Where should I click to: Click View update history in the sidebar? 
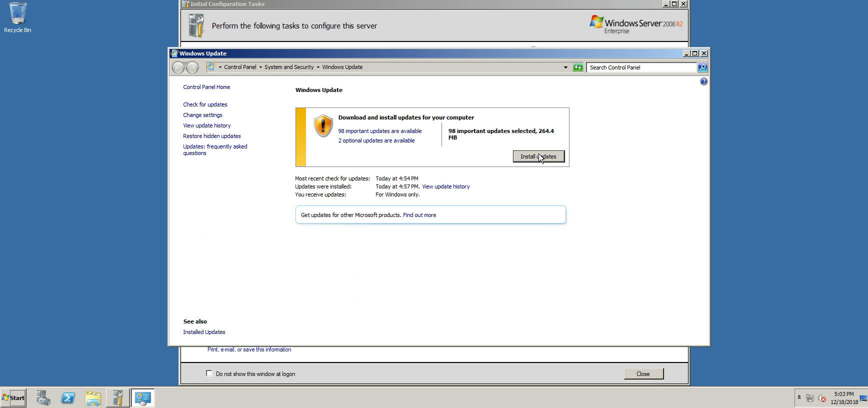coord(207,125)
